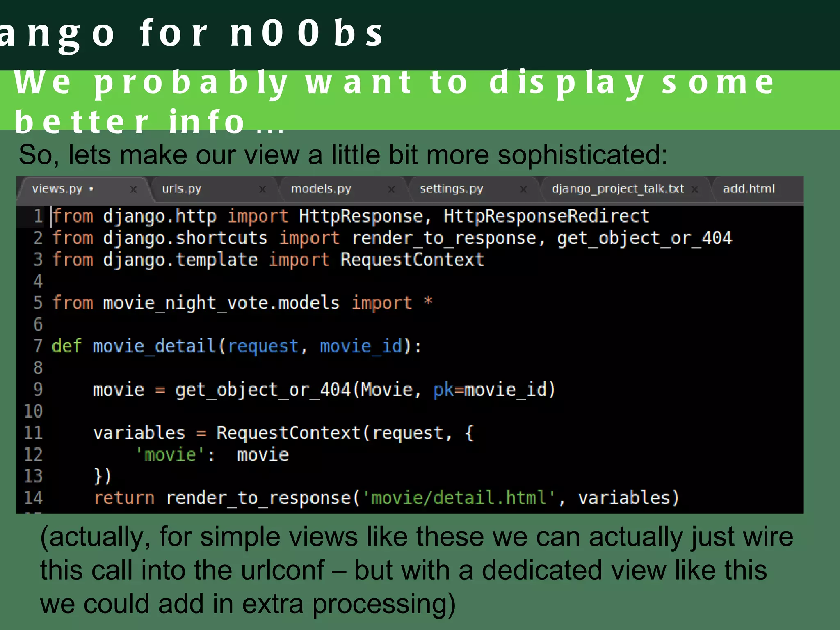
Task: Close the settings.py tab
Action: [x=523, y=189]
